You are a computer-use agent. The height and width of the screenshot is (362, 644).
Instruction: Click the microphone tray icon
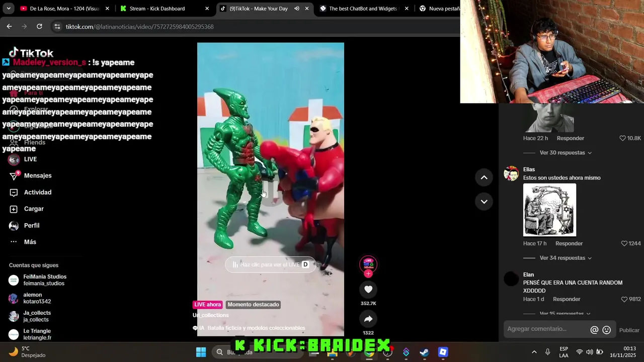click(x=547, y=352)
